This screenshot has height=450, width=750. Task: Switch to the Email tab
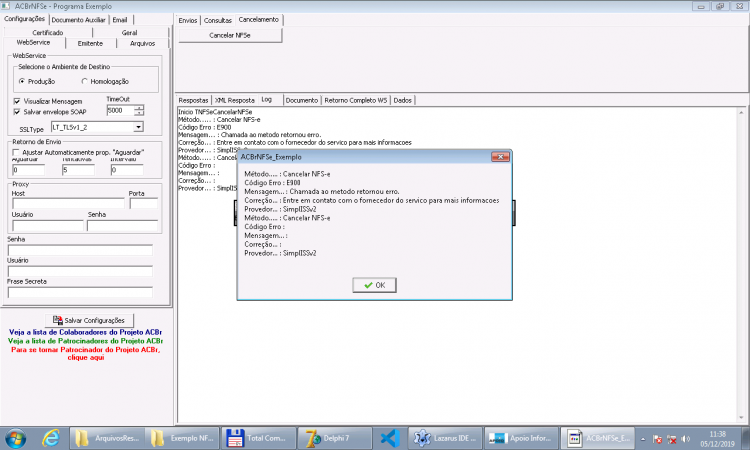point(120,20)
